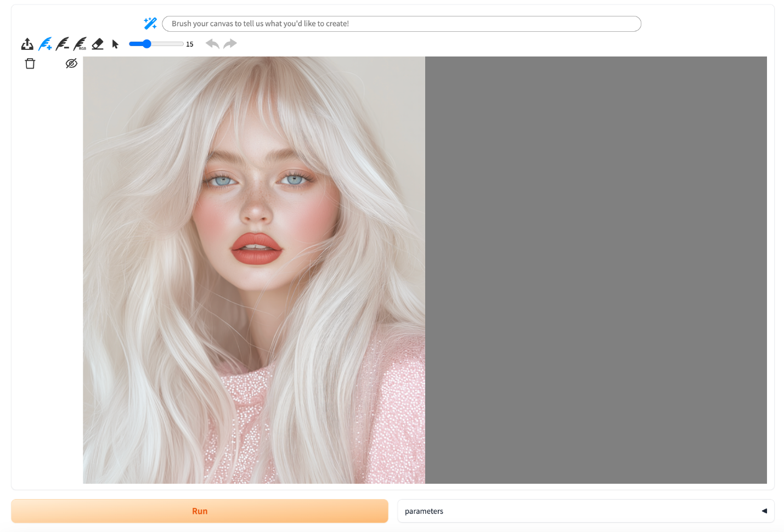Image resolution: width=784 pixels, height=532 pixels.
Task: Select the add brush (feather plus) tool
Action: [45, 44]
